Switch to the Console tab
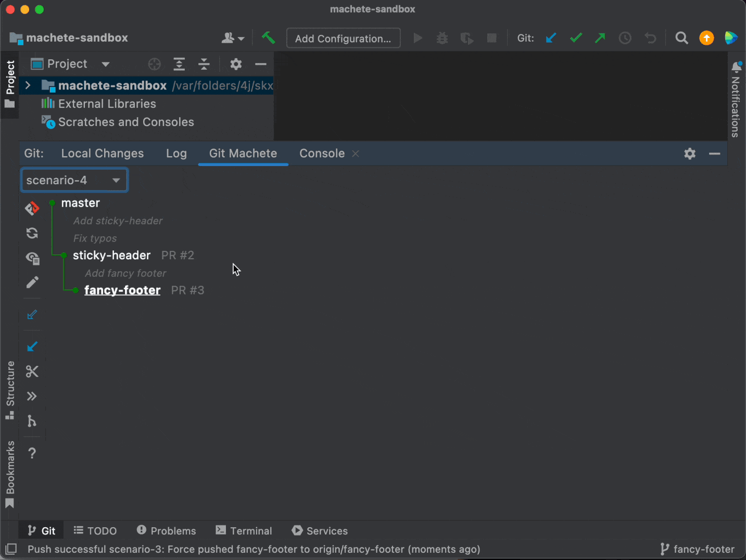This screenshot has height=560, width=746. (322, 154)
